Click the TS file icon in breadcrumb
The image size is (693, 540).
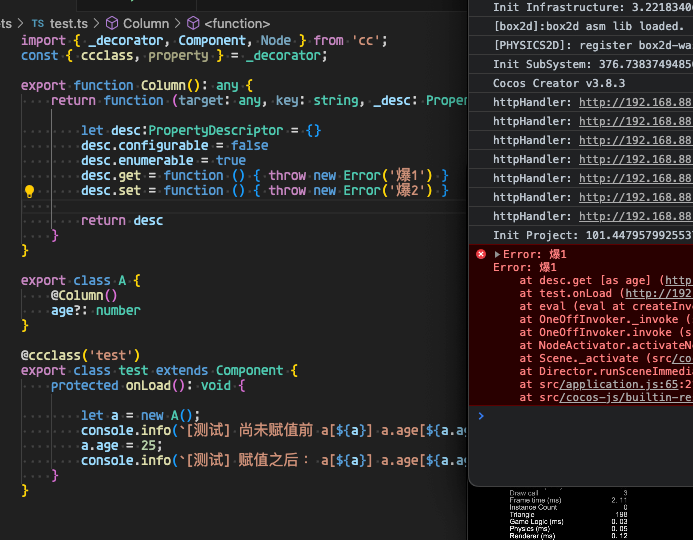click(x=38, y=23)
